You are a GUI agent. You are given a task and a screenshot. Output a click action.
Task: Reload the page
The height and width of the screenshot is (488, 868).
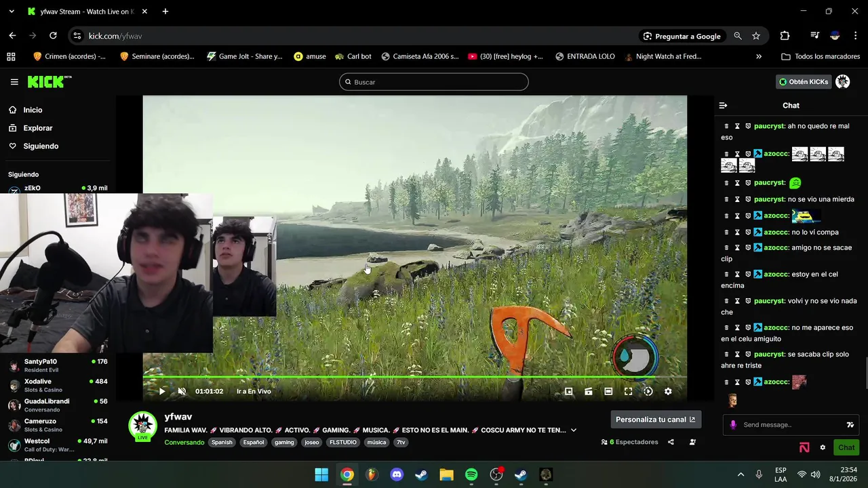click(x=53, y=36)
